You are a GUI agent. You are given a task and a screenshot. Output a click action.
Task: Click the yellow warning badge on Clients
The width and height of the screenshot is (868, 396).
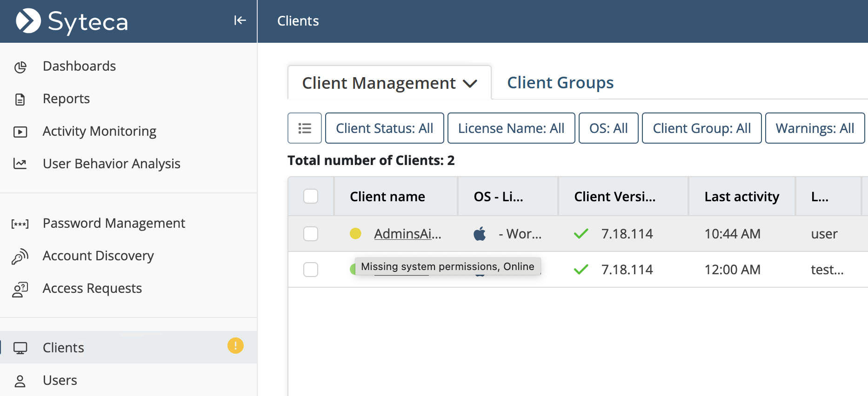pyautogui.click(x=235, y=346)
